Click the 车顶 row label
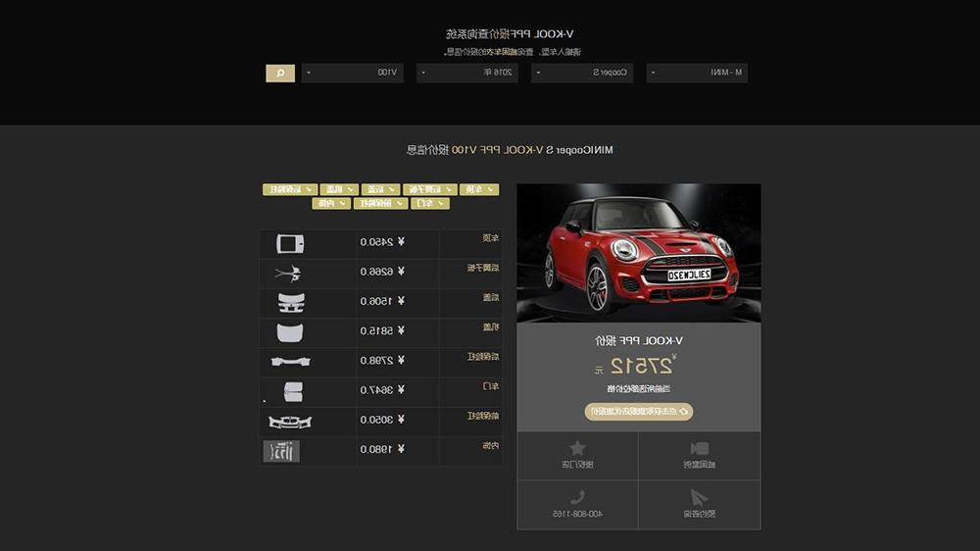 (491, 238)
